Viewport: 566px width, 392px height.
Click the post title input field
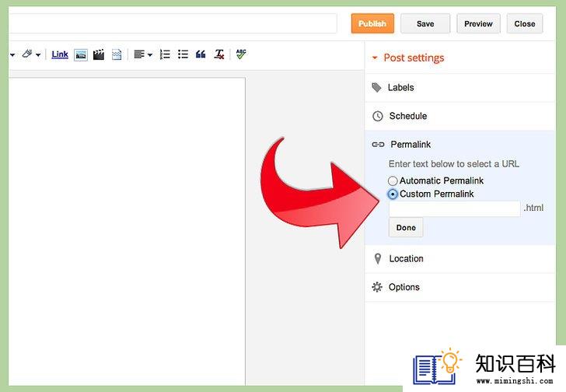coord(173,24)
